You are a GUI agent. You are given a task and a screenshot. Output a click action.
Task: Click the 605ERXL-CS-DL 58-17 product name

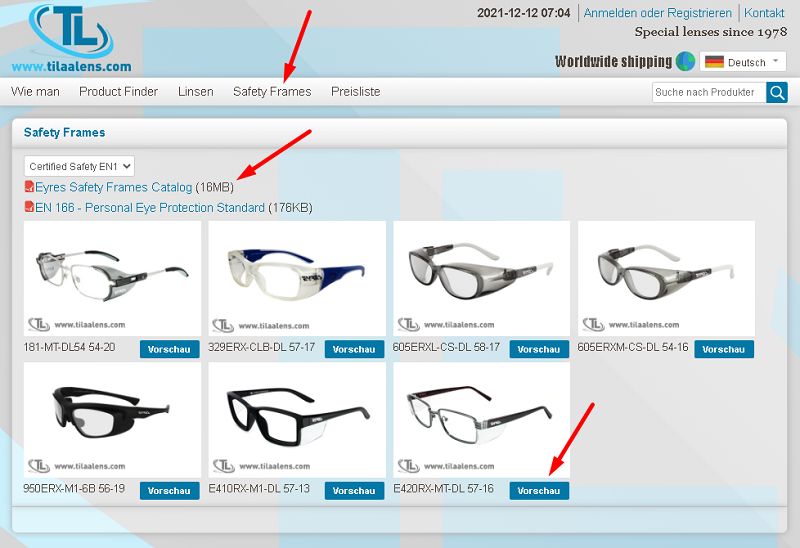(446, 347)
